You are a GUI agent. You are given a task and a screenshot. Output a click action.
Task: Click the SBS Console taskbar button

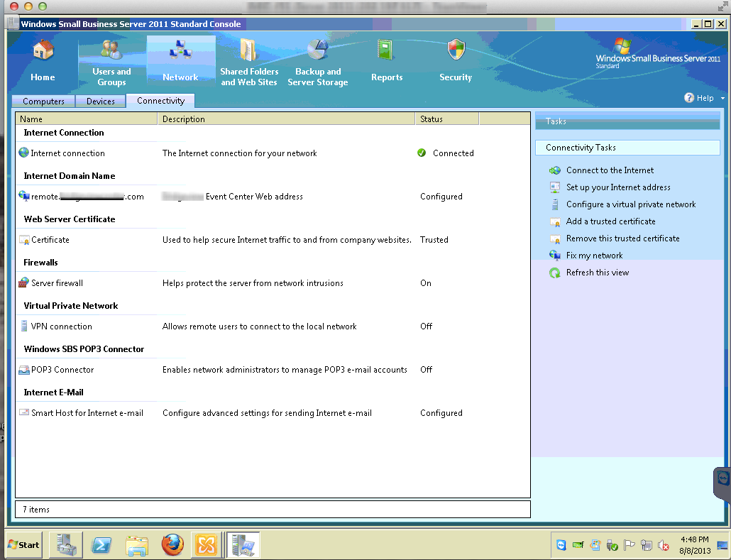click(x=243, y=544)
